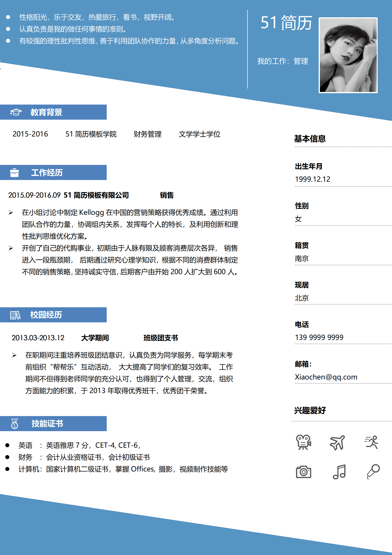Click the bullet beginning 开创了自己的代购事业

click(x=130, y=260)
